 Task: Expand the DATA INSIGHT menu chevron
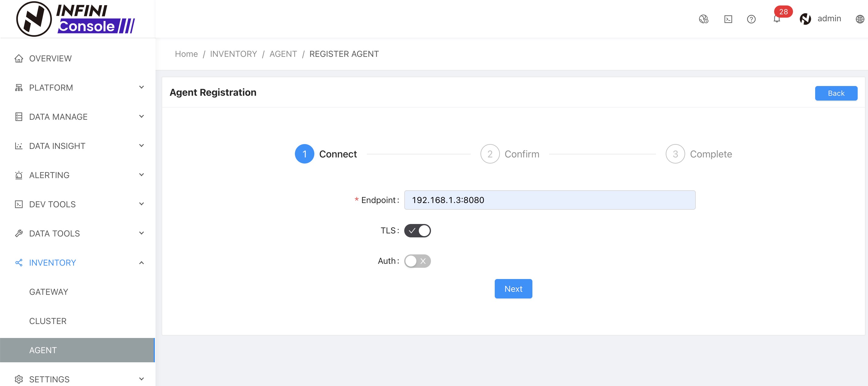click(142, 146)
